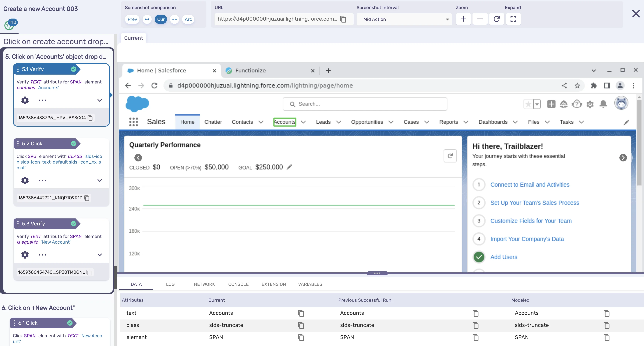Click Customize Fields for Your Team link

click(531, 221)
